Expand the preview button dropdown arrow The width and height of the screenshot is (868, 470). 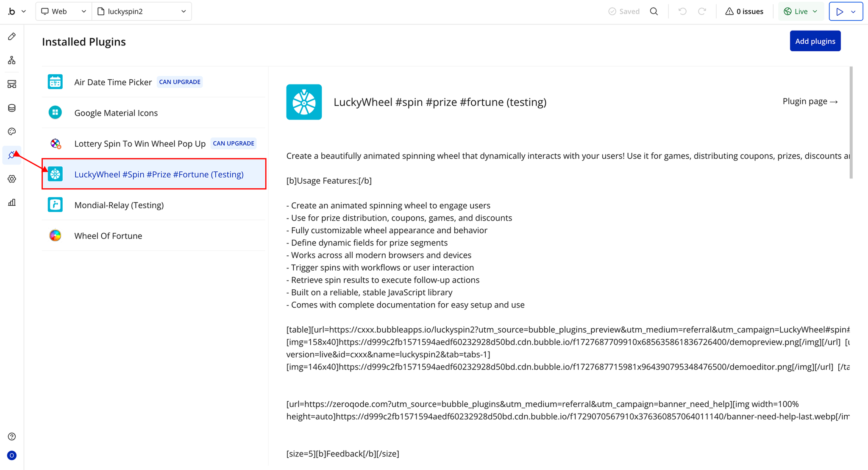pos(854,11)
